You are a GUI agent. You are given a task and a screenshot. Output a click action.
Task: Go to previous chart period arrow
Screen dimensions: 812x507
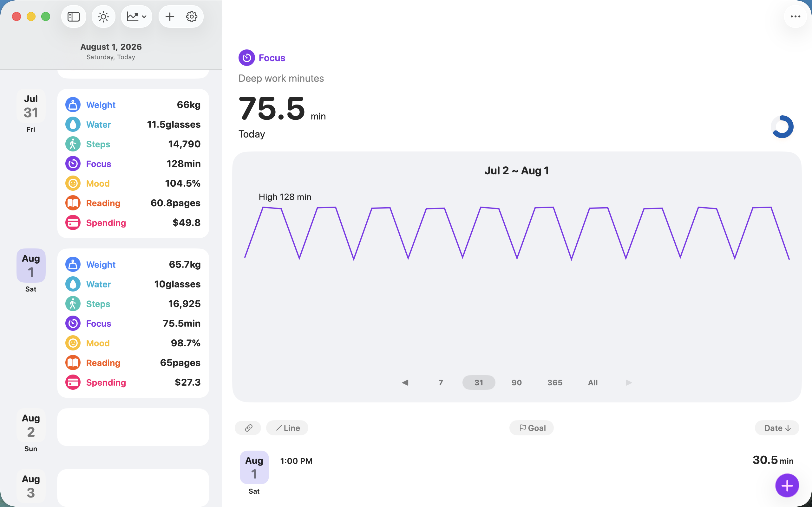point(405,382)
